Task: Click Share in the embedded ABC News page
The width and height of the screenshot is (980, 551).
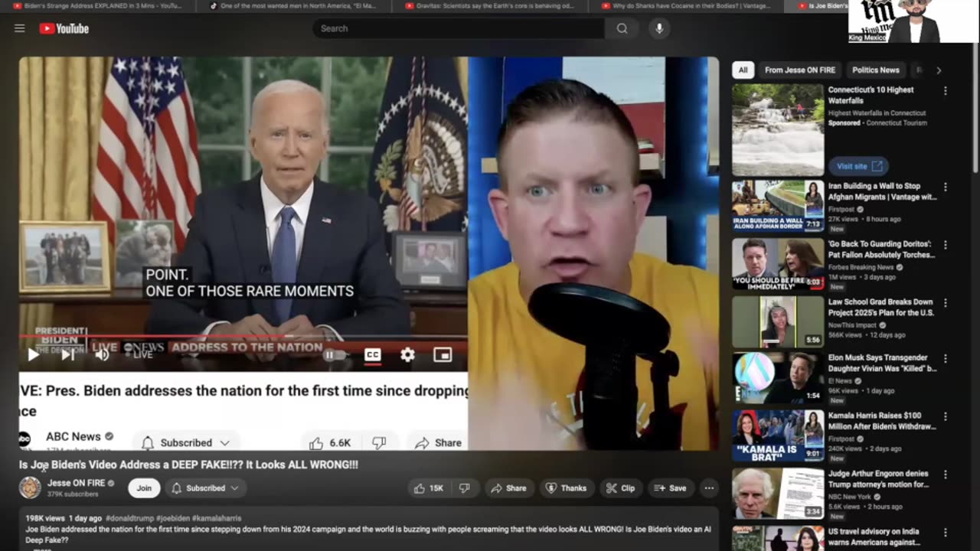Action: tap(439, 442)
